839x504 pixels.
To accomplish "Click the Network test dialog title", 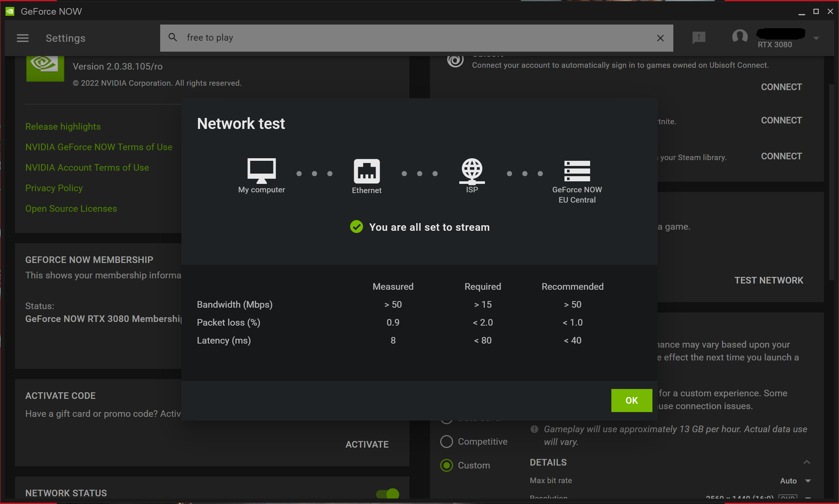I will (x=241, y=123).
